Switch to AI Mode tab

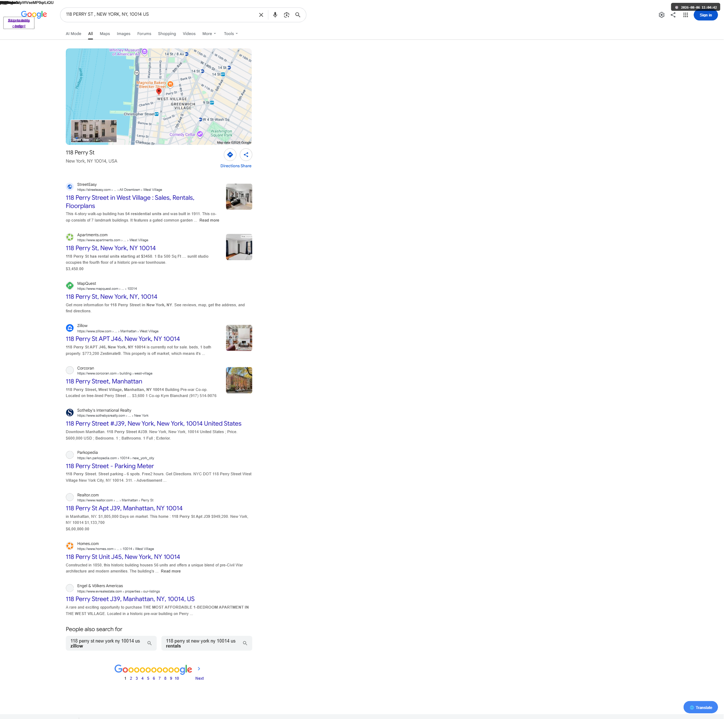tap(74, 34)
